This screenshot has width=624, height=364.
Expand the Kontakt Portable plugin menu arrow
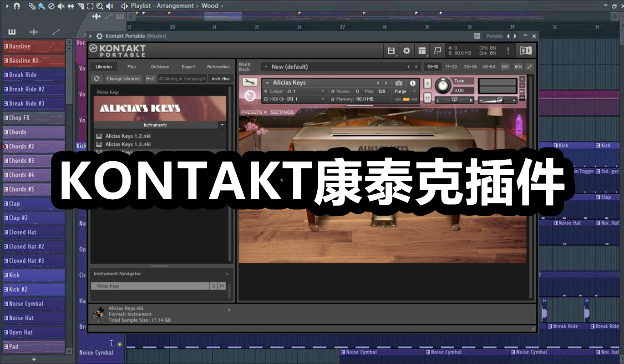point(91,36)
